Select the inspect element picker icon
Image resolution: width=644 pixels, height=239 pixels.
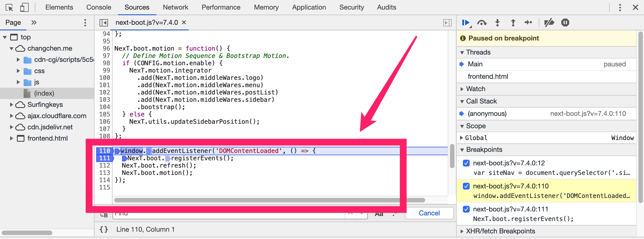(9, 8)
